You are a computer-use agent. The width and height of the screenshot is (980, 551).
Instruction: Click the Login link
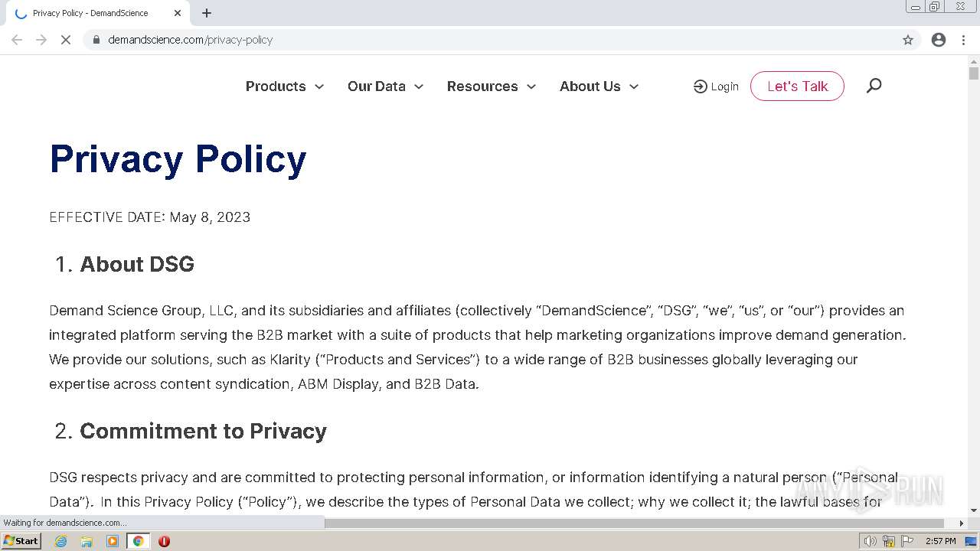pyautogui.click(x=716, y=86)
